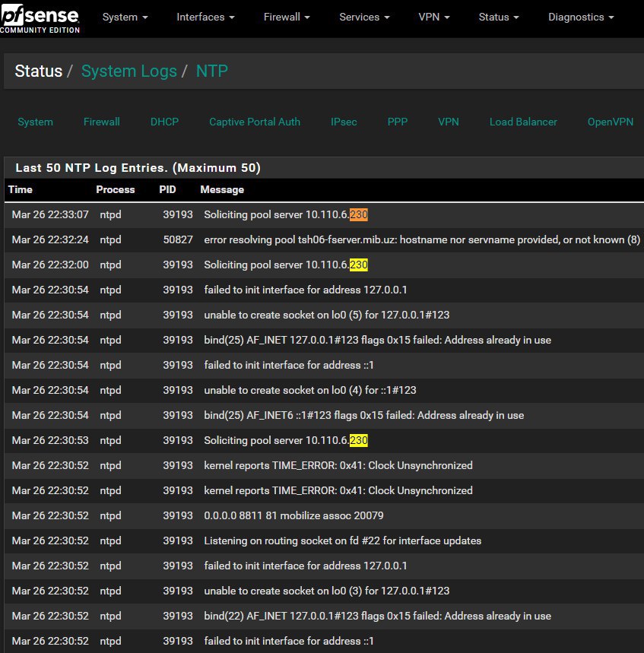The image size is (644, 653).
Task: Open the DHCP log tab
Action: pos(164,122)
